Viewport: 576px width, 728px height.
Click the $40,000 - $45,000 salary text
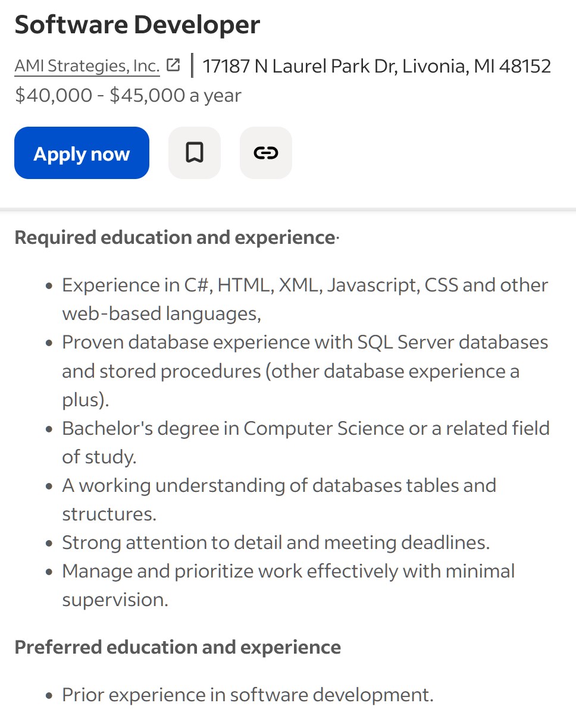point(128,95)
